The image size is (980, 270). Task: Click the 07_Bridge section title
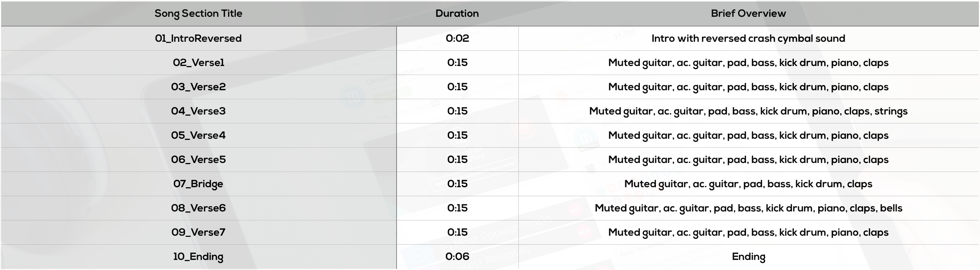click(198, 184)
